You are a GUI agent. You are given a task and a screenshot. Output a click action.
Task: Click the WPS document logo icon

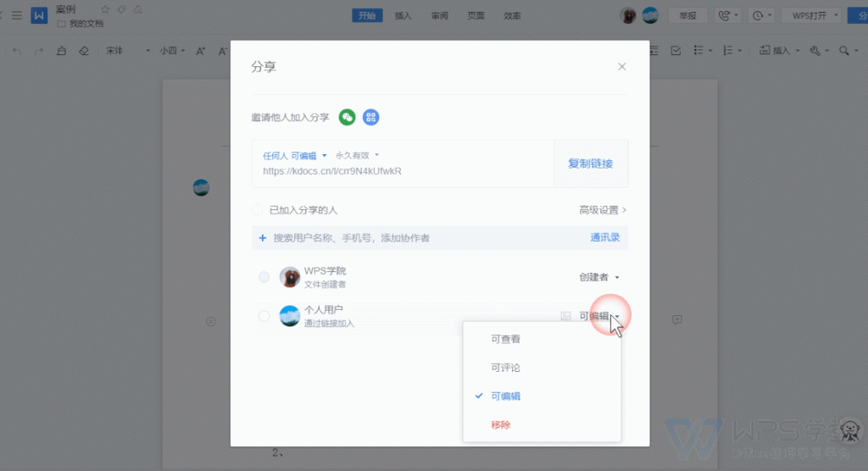39,15
